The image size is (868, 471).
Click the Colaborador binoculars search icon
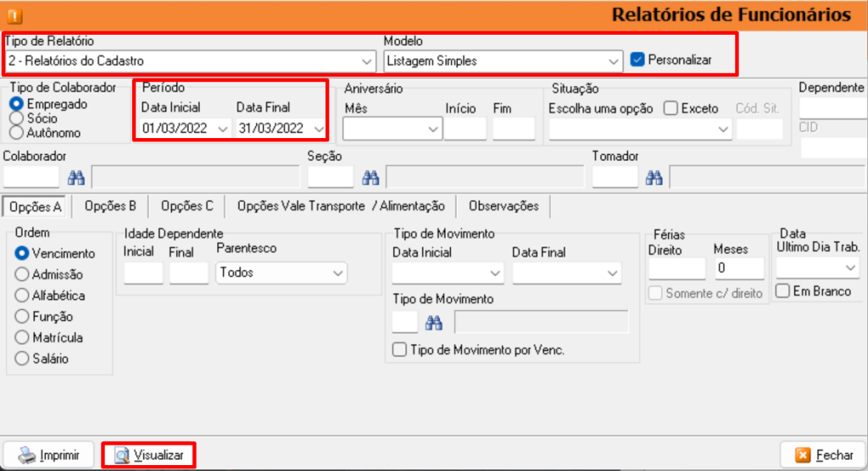click(76, 178)
